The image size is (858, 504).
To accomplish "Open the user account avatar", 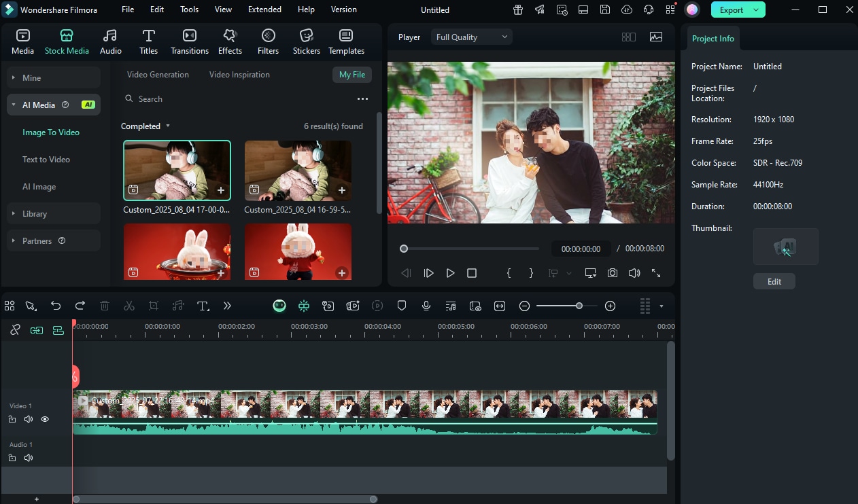I will (692, 10).
